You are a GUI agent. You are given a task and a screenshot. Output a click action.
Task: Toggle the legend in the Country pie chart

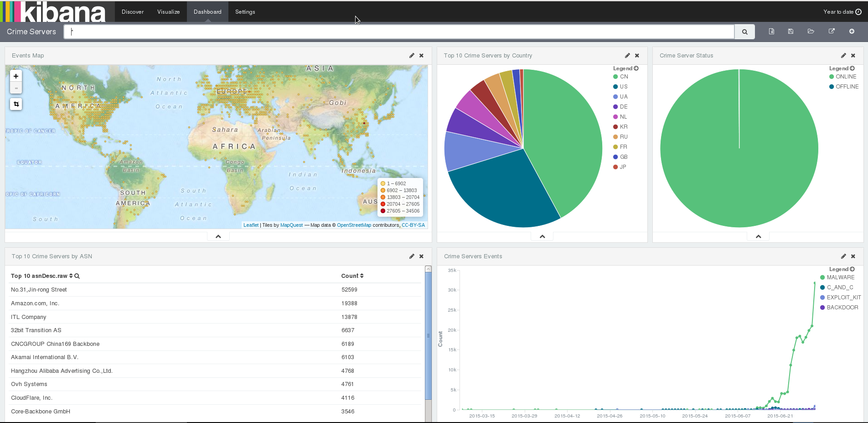626,68
